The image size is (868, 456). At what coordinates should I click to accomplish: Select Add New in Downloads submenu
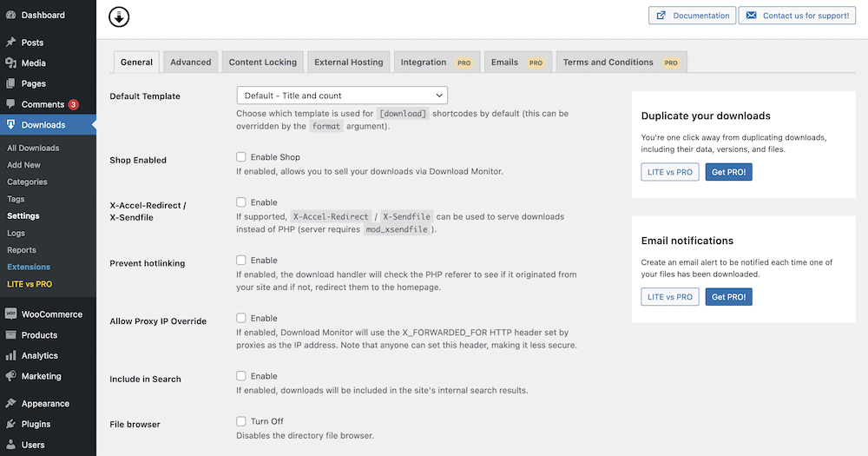pyautogui.click(x=23, y=164)
